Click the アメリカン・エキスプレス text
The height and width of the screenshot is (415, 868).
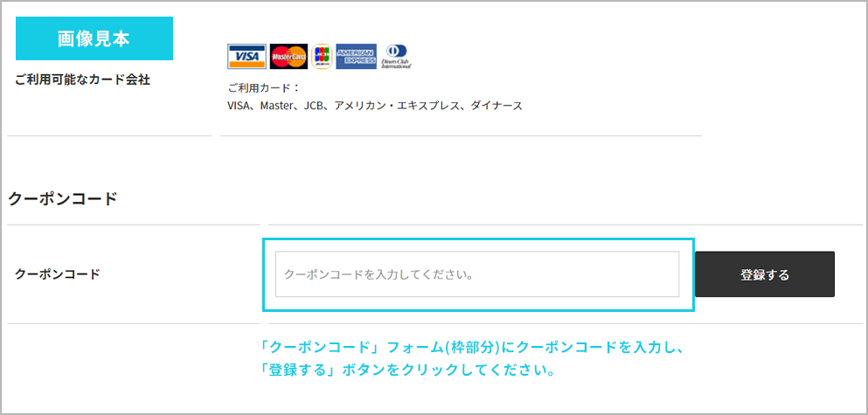pos(396,106)
